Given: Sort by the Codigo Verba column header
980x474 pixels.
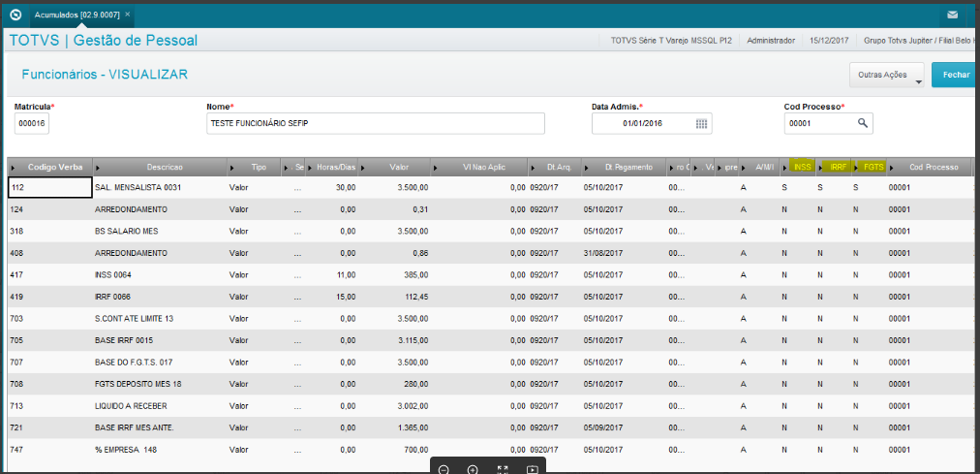Looking at the screenshot, I should tap(50, 167).
